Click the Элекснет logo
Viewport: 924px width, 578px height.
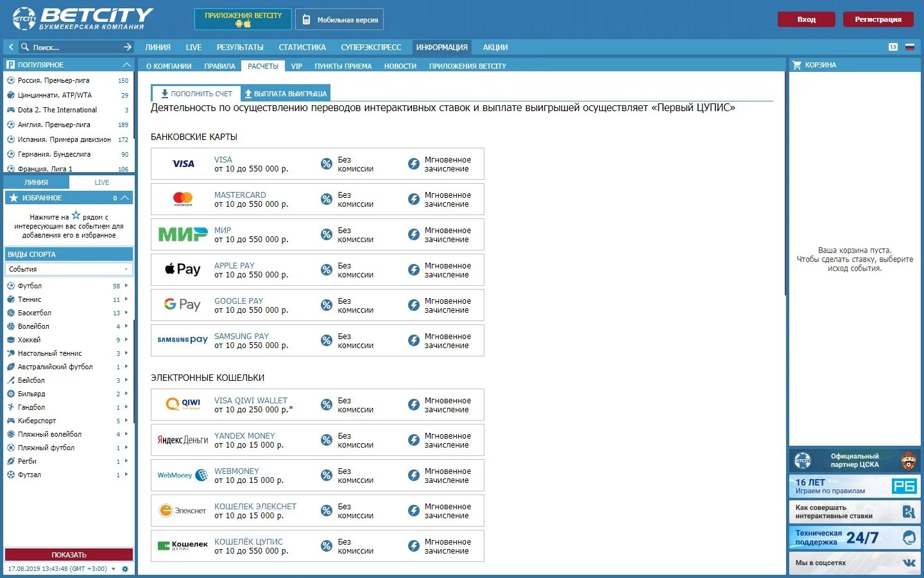(183, 511)
